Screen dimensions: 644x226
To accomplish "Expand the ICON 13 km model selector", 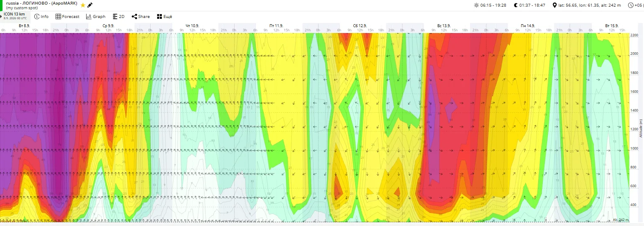I will 15,16.
